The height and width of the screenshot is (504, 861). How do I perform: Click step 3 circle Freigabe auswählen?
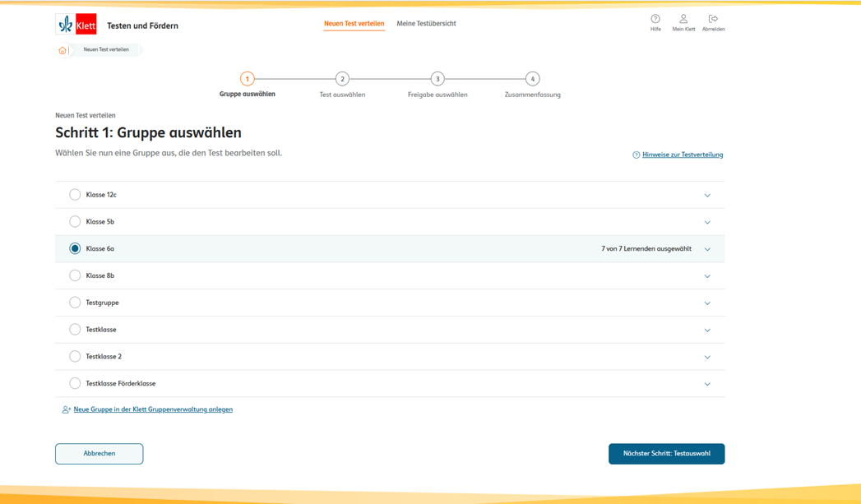click(437, 79)
